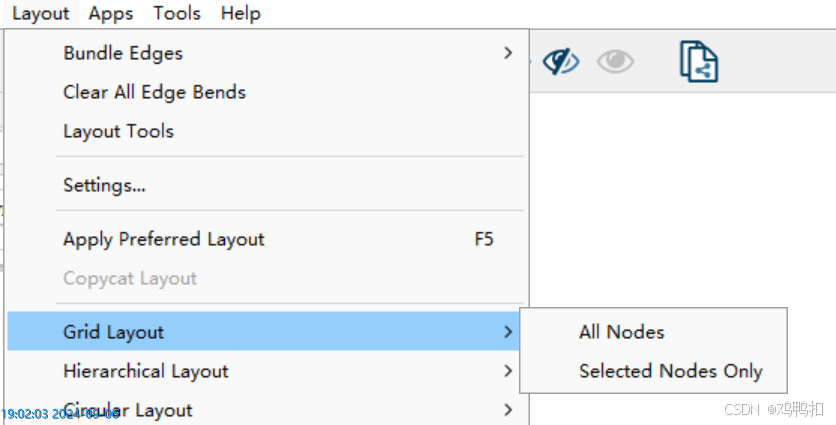Screen dimensions: 836x425
Task: Click the hide selected nodes eye-slash icon
Action: (x=561, y=61)
